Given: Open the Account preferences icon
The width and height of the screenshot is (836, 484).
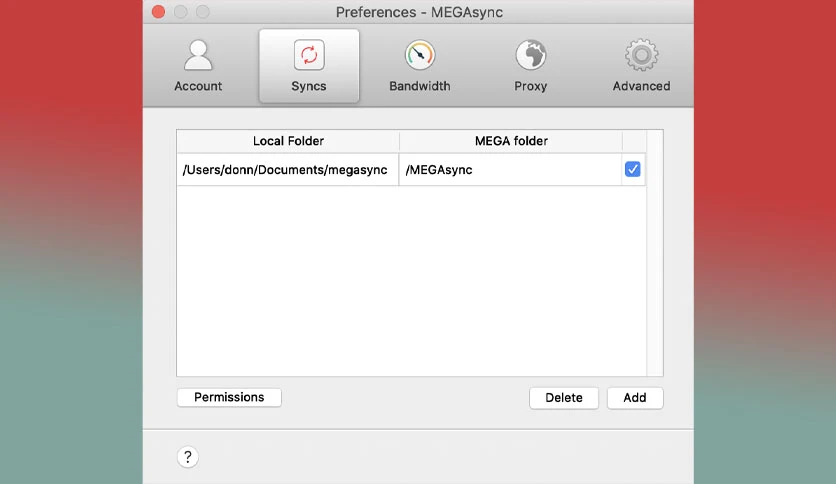Looking at the screenshot, I should [198, 55].
